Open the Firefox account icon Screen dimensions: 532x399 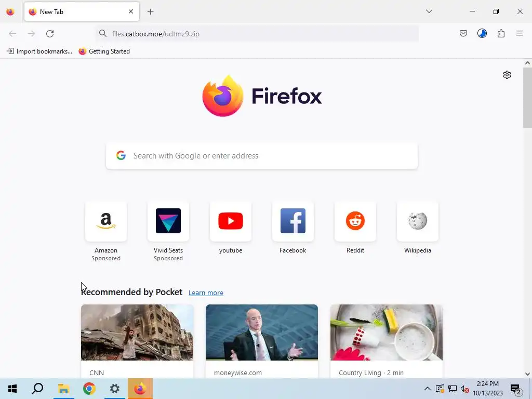482,33
